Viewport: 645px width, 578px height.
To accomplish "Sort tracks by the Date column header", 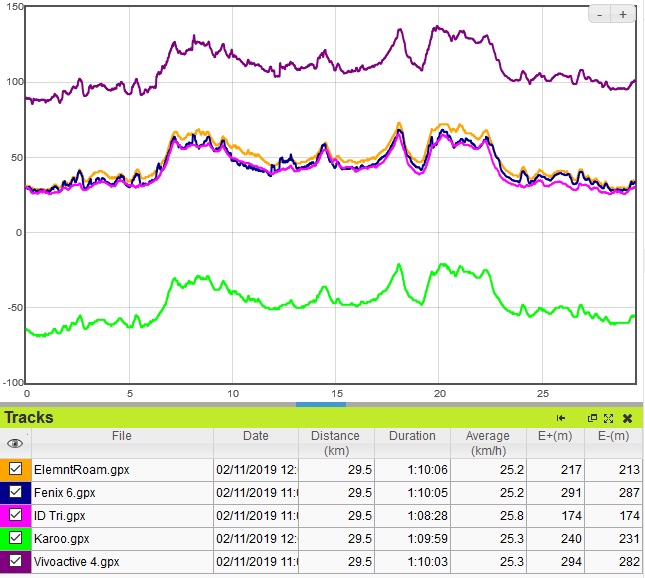I will (x=255, y=436).
